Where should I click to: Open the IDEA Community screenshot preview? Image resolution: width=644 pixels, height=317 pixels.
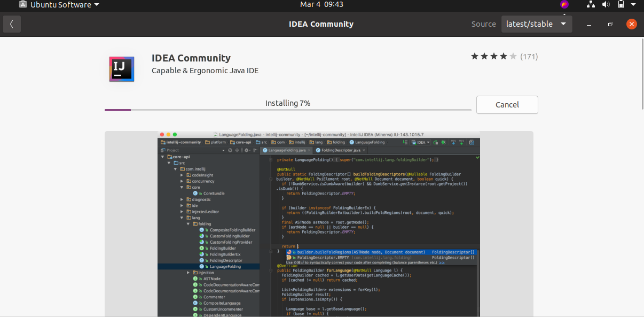point(319,224)
